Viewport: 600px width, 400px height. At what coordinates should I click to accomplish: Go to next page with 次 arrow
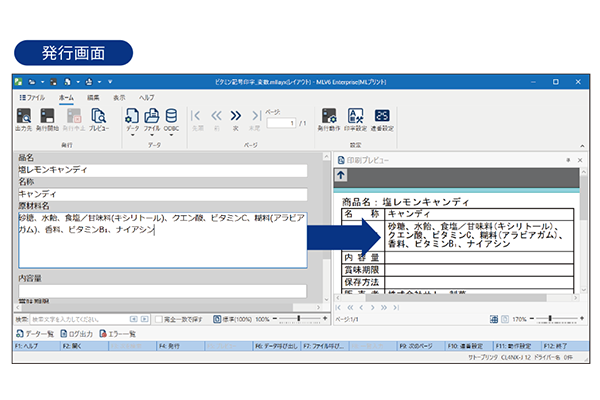(x=236, y=117)
